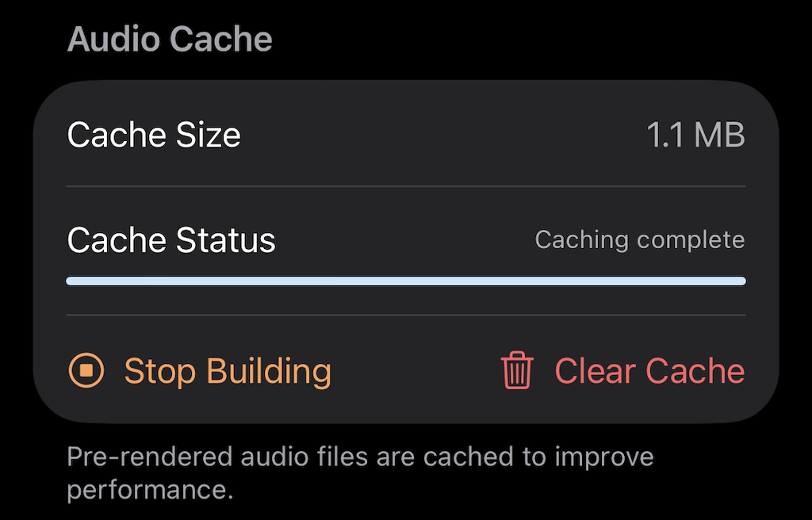Select the wastebasket icon for clearing cache
This screenshot has width=812, height=520.
[x=516, y=370]
